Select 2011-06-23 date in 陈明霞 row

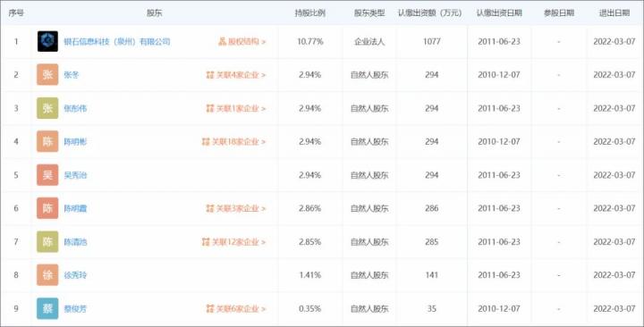[499, 208]
